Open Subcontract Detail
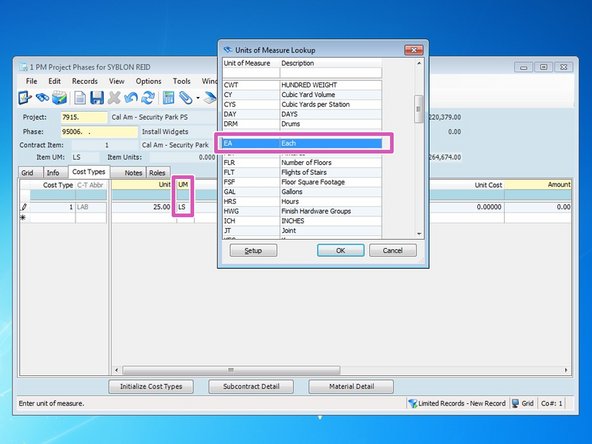The width and height of the screenshot is (592, 444). (x=251, y=386)
